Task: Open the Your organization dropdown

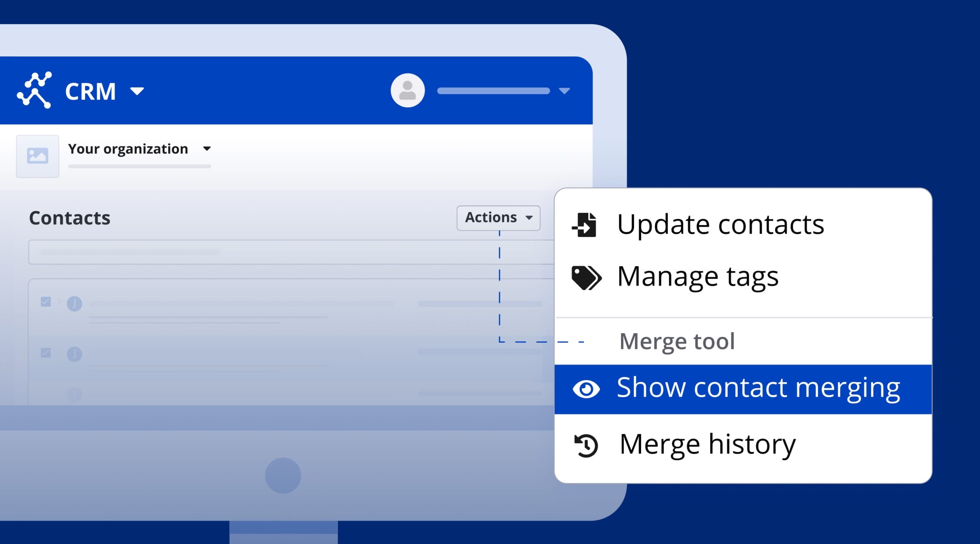Action: pyautogui.click(x=207, y=149)
